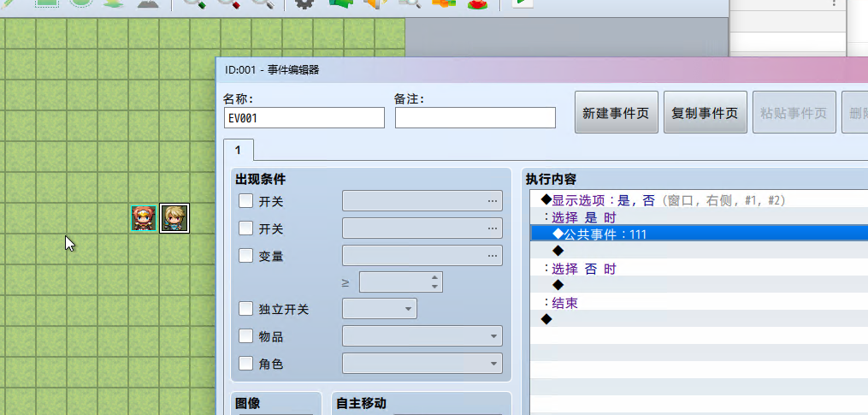Tick the 变量 condition checkbox
868x415 pixels.
coord(245,256)
